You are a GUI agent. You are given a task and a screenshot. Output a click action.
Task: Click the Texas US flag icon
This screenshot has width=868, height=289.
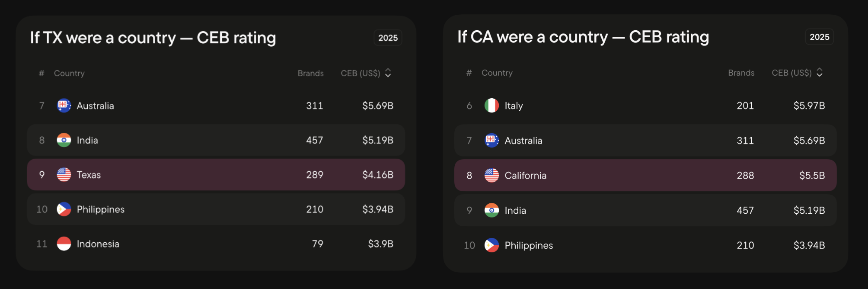click(64, 175)
